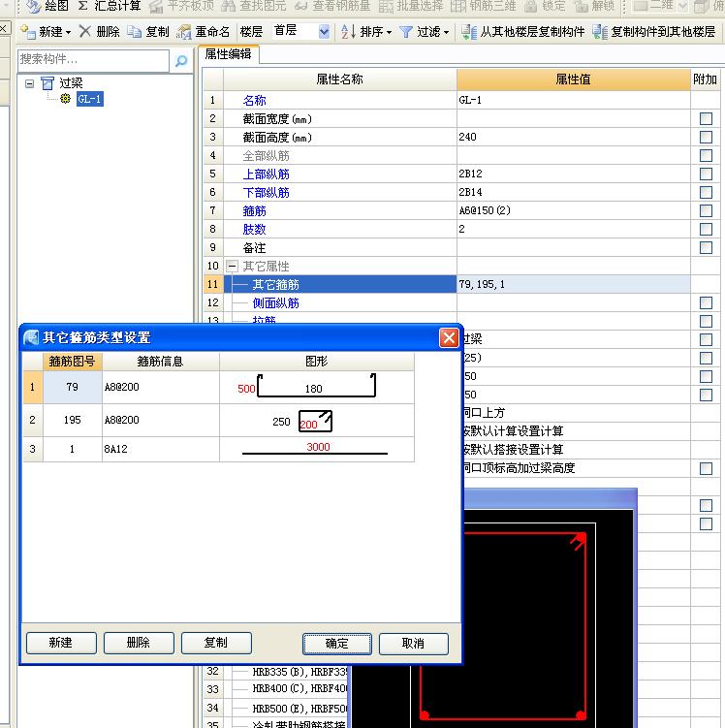Confirm the dialog with 确定
This screenshot has height=728, width=725.
point(336,644)
